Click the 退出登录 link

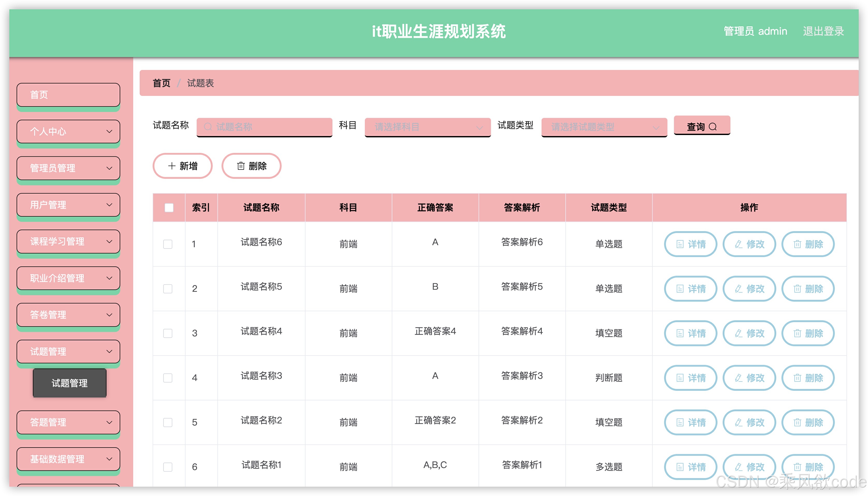(823, 31)
